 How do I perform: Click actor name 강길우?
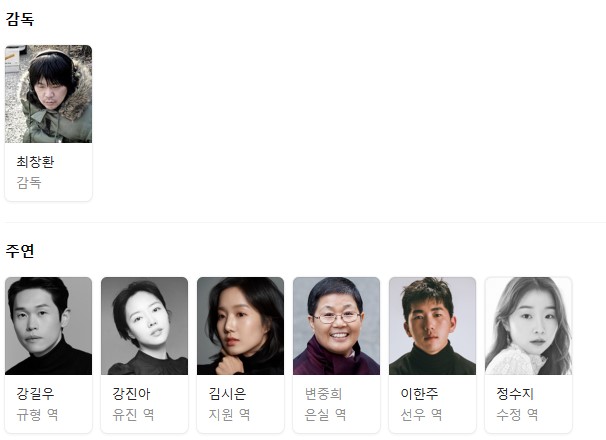pos(35,394)
